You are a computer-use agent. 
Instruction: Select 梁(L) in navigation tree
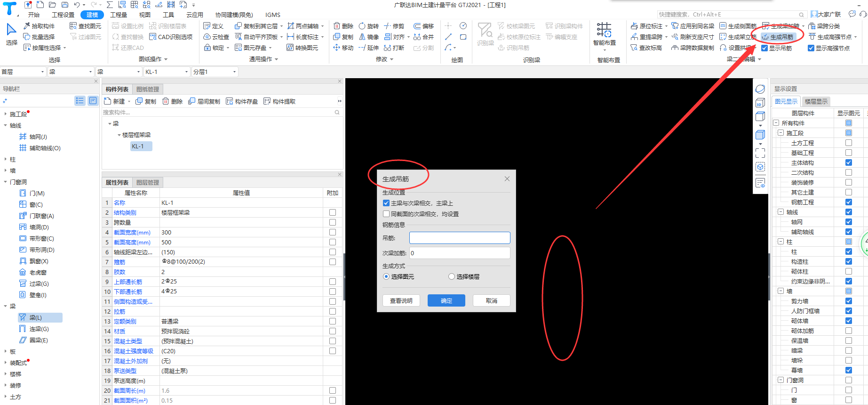pyautogui.click(x=40, y=317)
